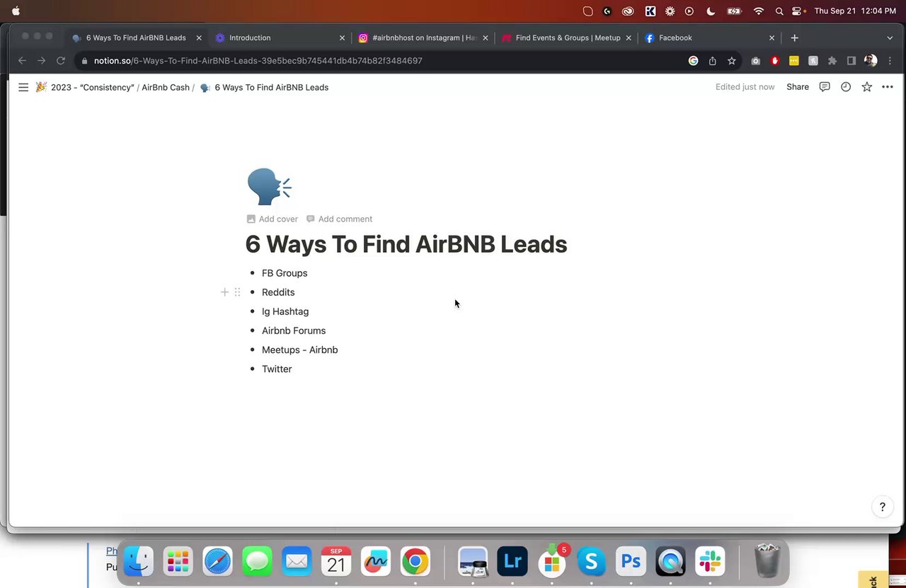The image size is (906, 588).
Task: Click the Reddits bullet text
Action: 278,292
